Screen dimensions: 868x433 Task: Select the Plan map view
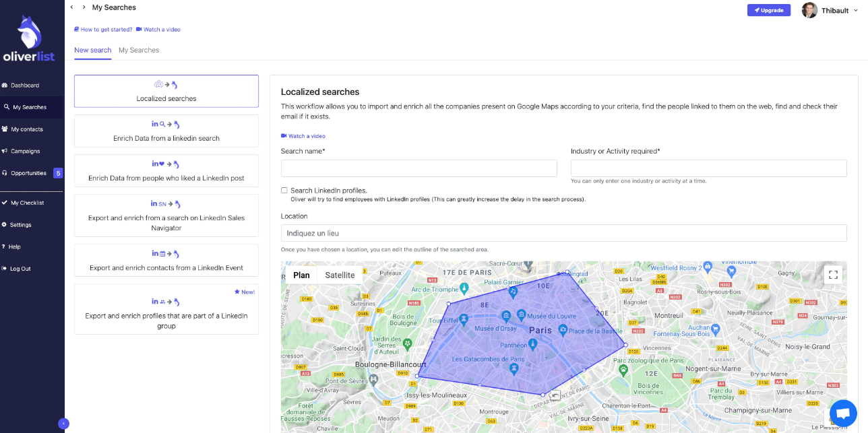point(301,275)
